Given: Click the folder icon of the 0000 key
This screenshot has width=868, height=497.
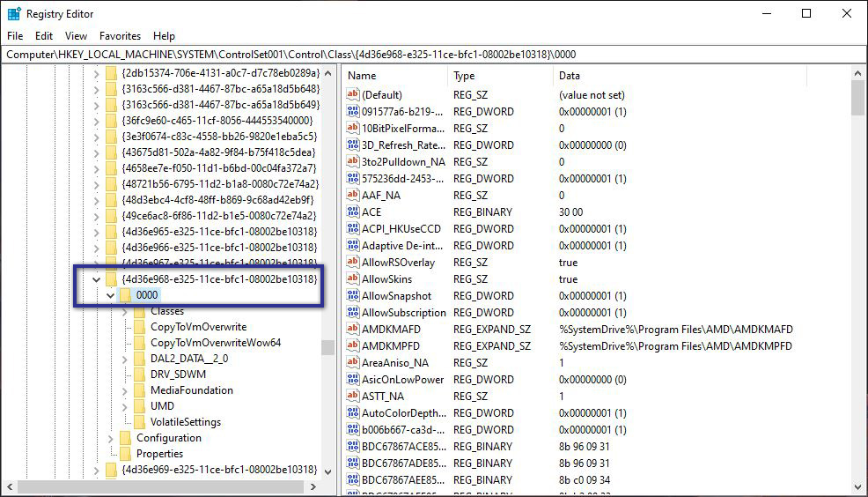Looking at the screenshot, I should (x=125, y=295).
